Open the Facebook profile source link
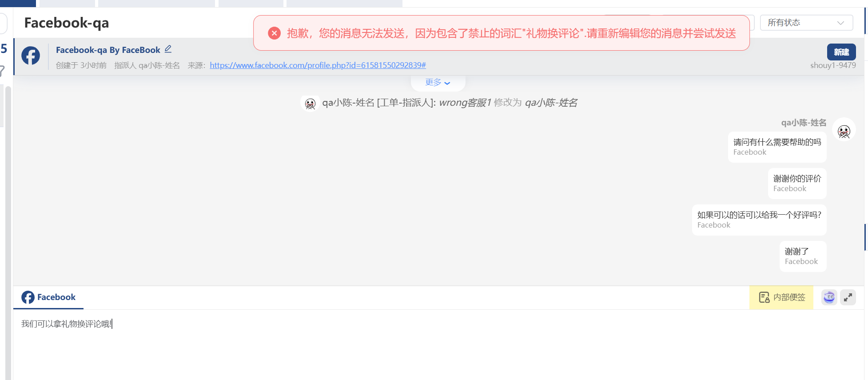The height and width of the screenshot is (380, 868). [318, 65]
